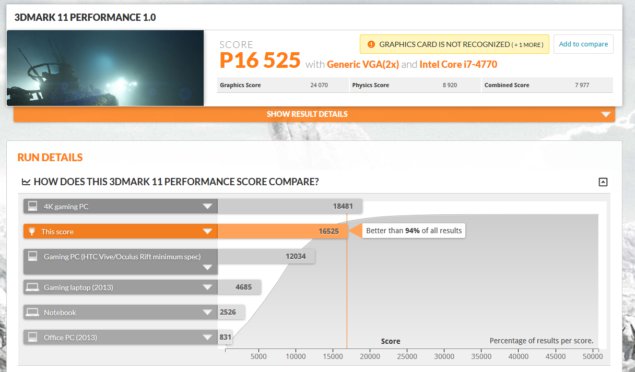Click the laptop icon on Gaming laptop (2013) row
The width and height of the screenshot is (635, 372).
click(x=32, y=287)
